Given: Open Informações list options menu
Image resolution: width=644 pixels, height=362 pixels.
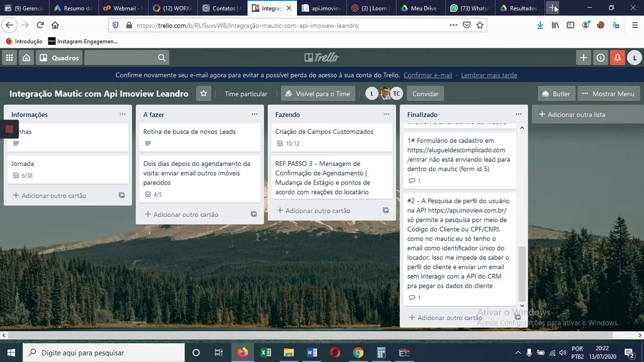Looking at the screenshot, I should click(x=122, y=114).
